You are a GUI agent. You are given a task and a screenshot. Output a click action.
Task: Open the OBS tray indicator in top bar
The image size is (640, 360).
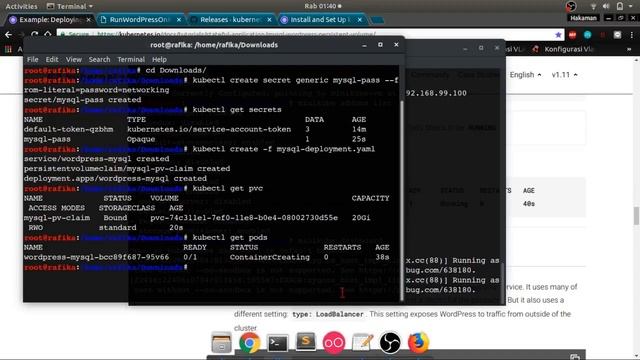[x=571, y=6]
